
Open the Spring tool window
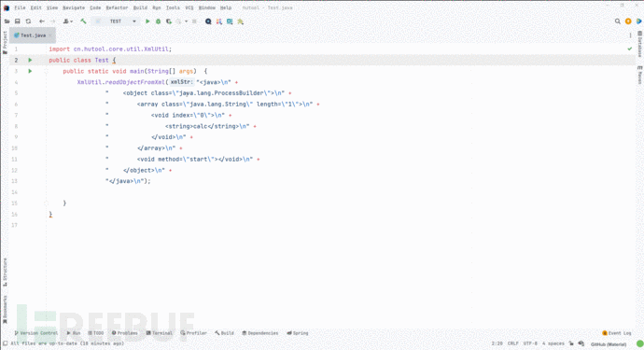298,333
